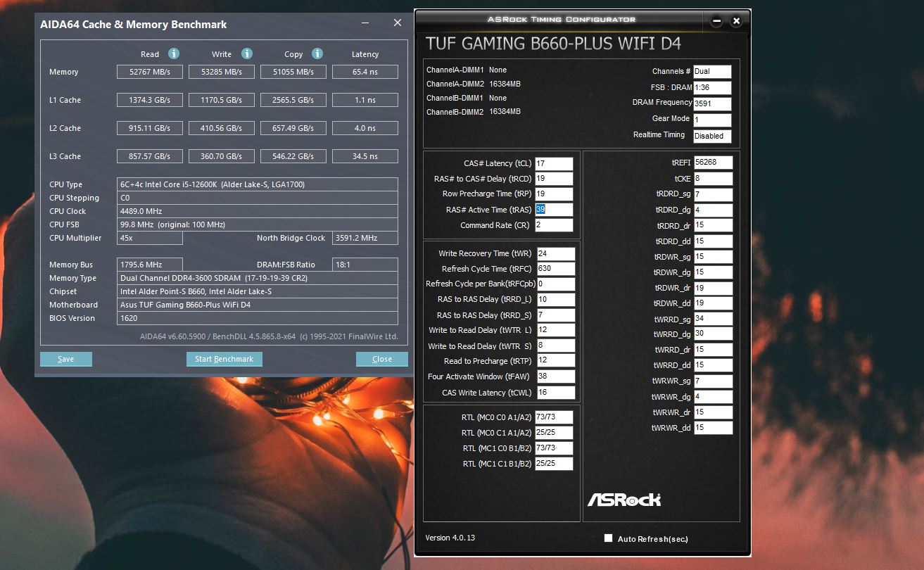Minimize the ASRock Timing Configurator window

click(717, 21)
